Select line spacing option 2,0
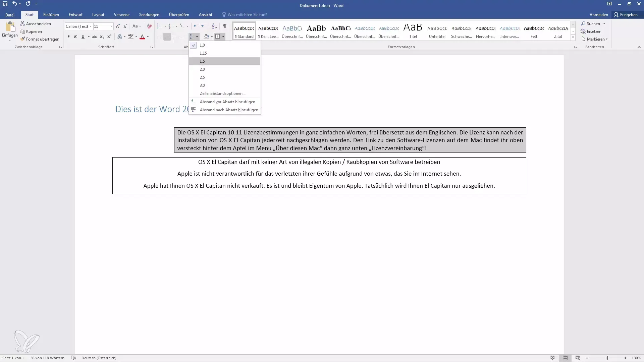Viewport: 644px width, 362px height. coord(202,69)
